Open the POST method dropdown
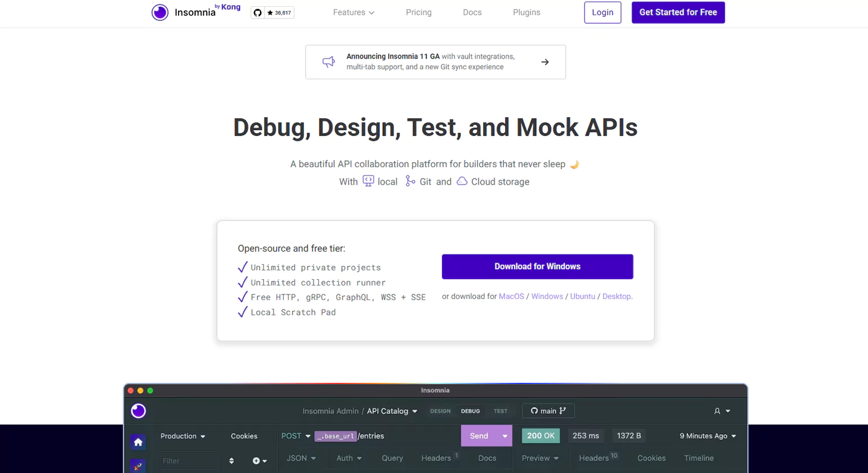Screen dimensions: 868x473 click(296, 436)
